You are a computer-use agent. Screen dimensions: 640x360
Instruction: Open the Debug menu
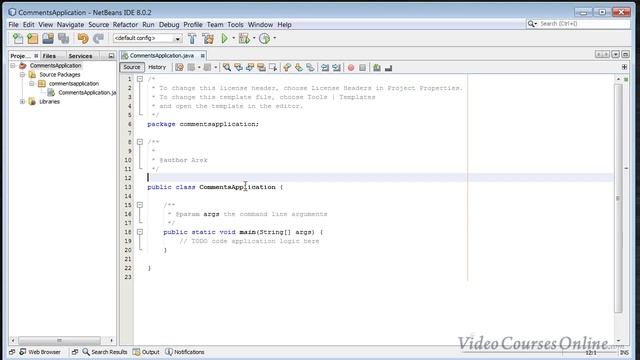coord(169,24)
